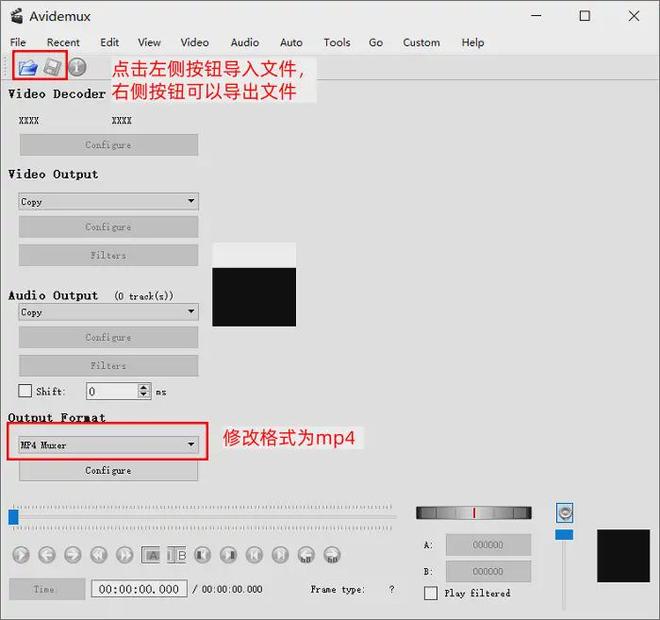Click the Time button
Image resolution: width=660 pixels, height=620 pixels.
click(x=47, y=589)
